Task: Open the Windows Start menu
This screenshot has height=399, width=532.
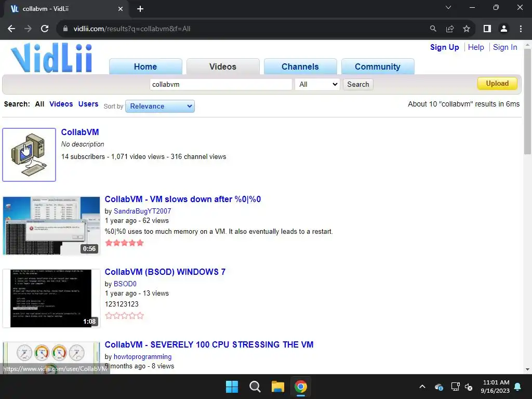Action: pyautogui.click(x=232, y=387)
